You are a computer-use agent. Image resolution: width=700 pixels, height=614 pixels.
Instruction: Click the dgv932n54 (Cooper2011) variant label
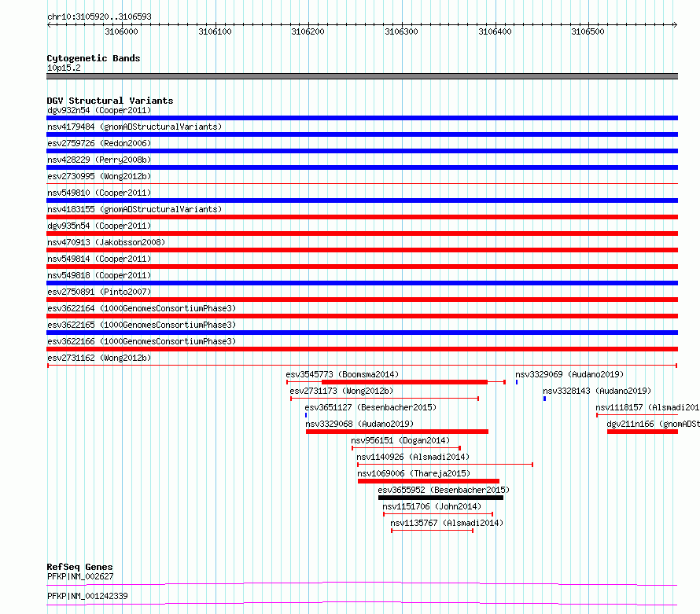pos(99,110)
